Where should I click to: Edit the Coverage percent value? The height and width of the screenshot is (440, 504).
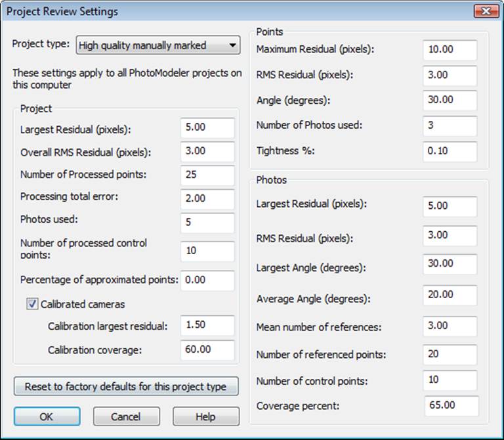(450, 406)
